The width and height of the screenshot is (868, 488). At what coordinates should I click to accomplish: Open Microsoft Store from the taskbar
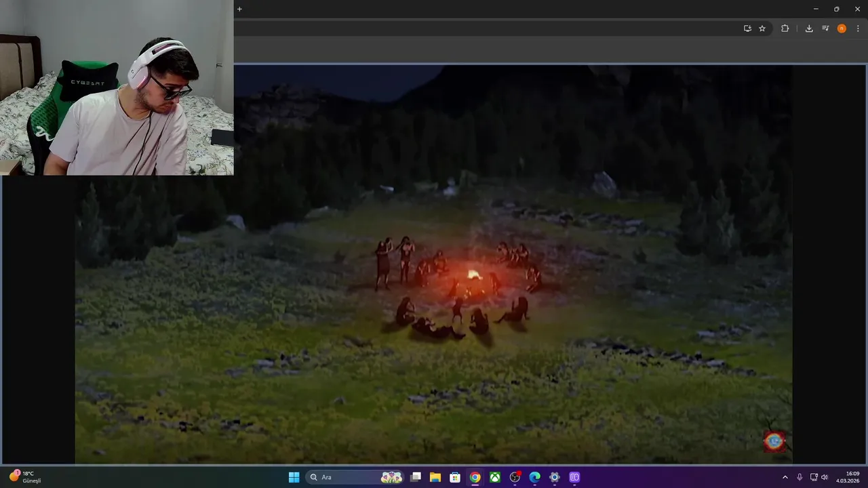point(455,477)
